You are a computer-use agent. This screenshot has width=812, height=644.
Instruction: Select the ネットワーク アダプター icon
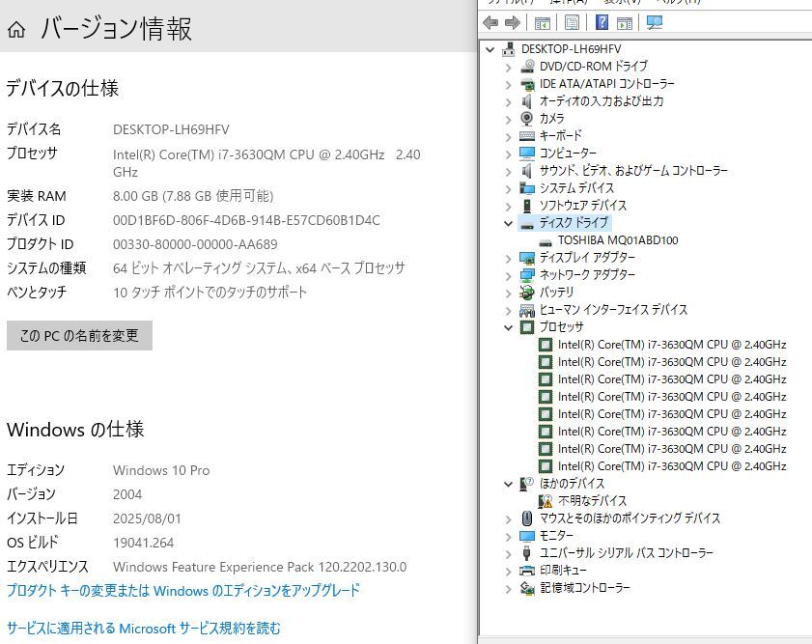pyautogui.click(x=527, y=275)
